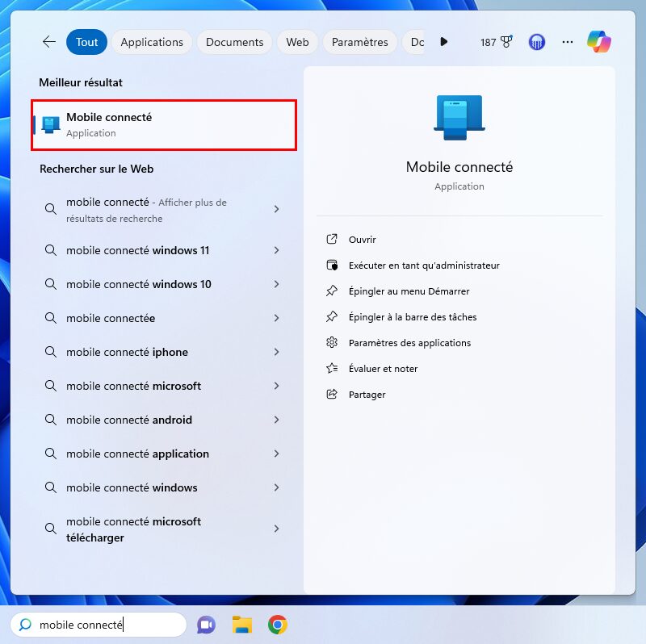Click the administrator shield icon
The width and height of the screenshot is (646, 644).
332,266
